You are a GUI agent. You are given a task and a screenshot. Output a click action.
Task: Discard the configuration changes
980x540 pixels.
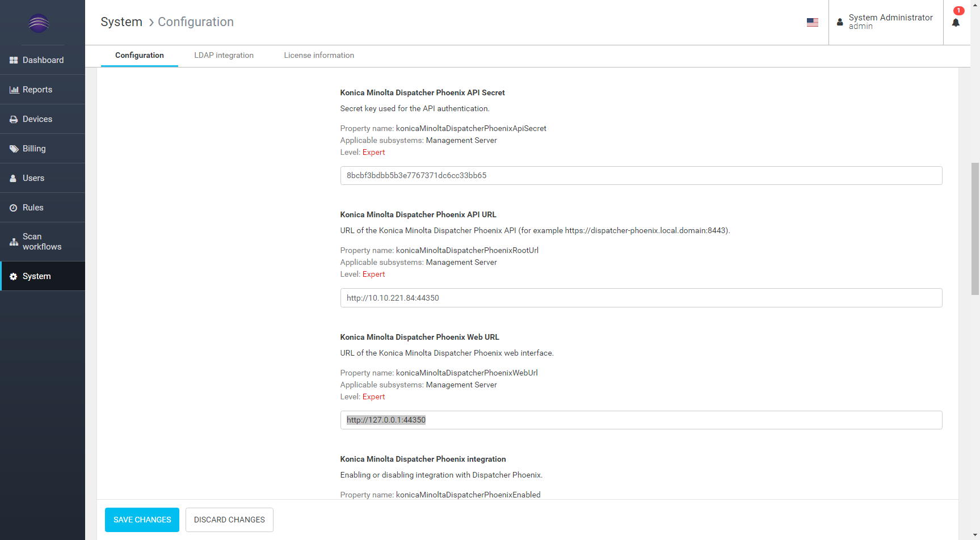tap(229, 520)
